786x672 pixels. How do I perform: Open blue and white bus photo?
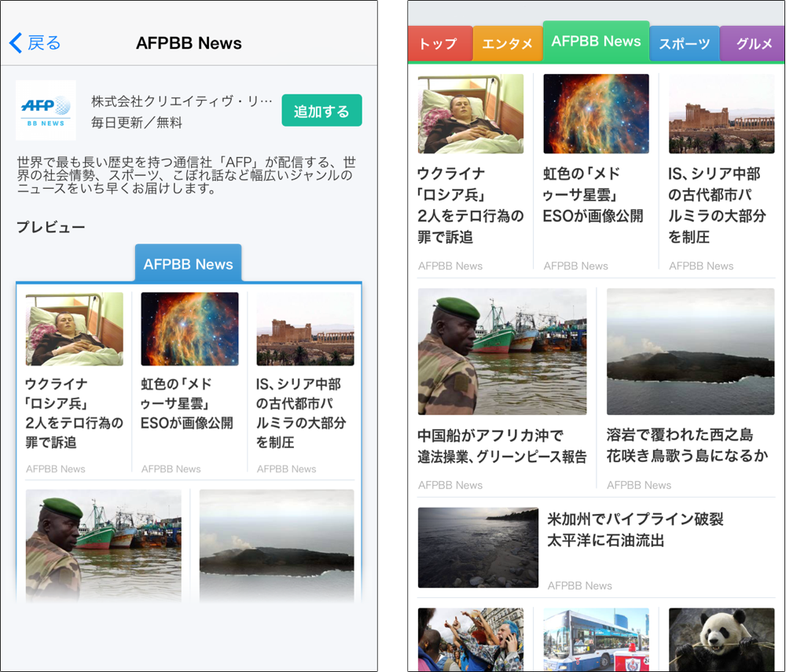coord(596,640)
